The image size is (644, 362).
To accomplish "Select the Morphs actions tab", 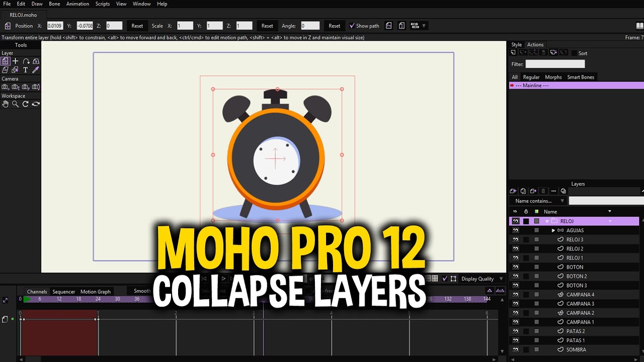I will (553, 77).
